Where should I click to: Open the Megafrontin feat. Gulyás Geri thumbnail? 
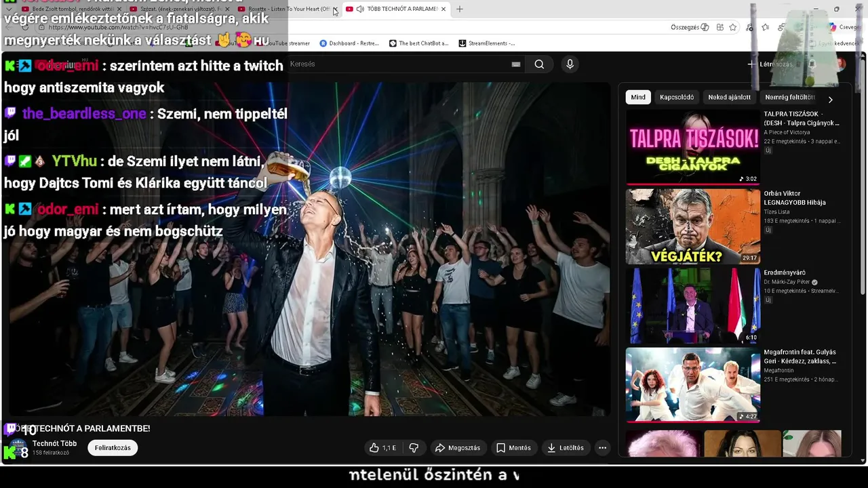coord(693,385)
